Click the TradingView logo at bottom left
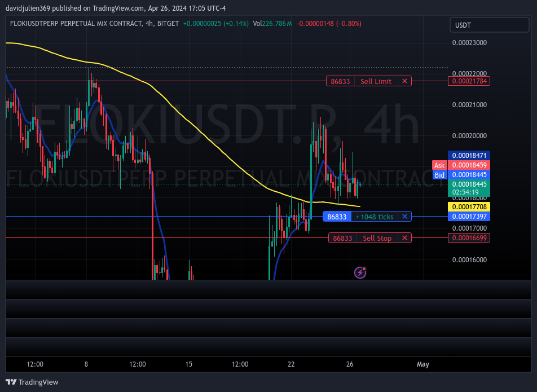 coord(32,382)
